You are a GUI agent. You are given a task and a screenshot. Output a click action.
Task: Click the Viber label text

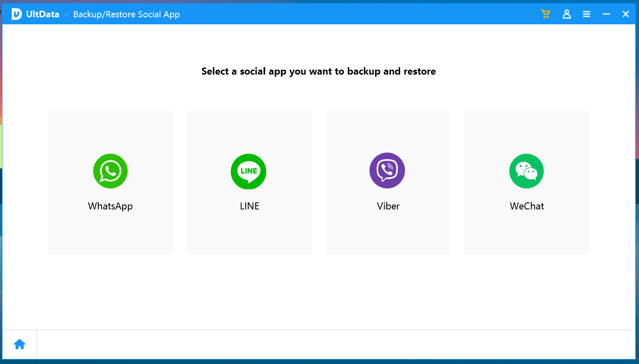[x=388, y=206]
